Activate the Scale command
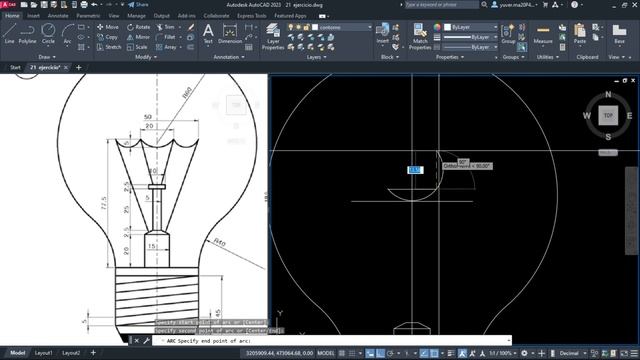This screenshot has height=360, width=640. pos(137,47)
